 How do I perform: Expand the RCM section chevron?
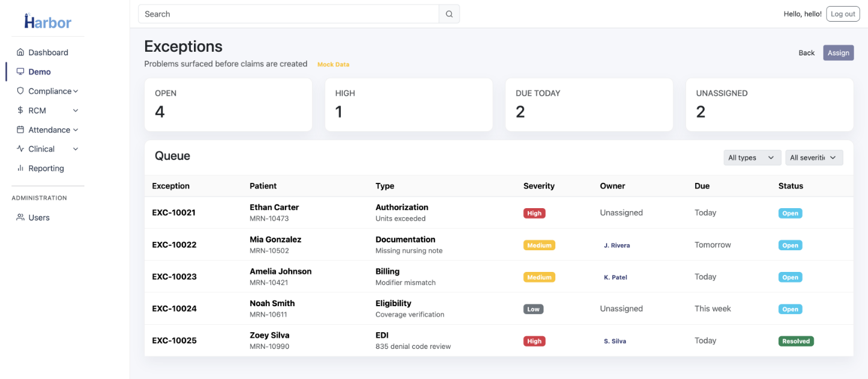tap(75, 110)
